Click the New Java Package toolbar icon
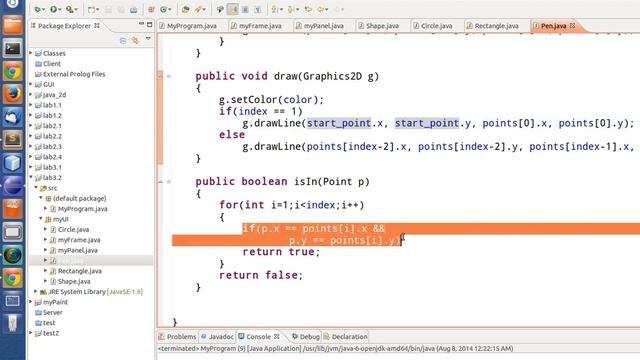 point(151,9)
